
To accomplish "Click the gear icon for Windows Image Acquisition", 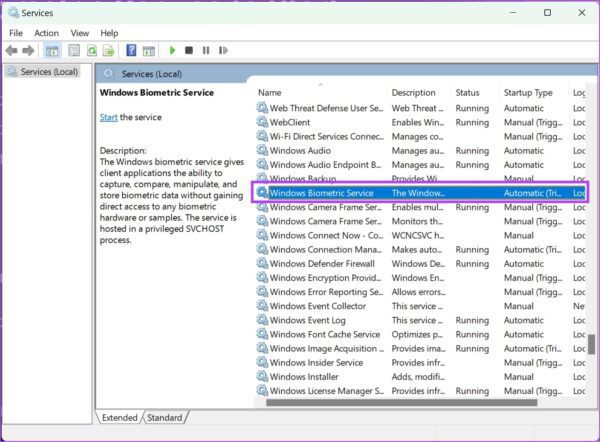I will tap(262, 348).
